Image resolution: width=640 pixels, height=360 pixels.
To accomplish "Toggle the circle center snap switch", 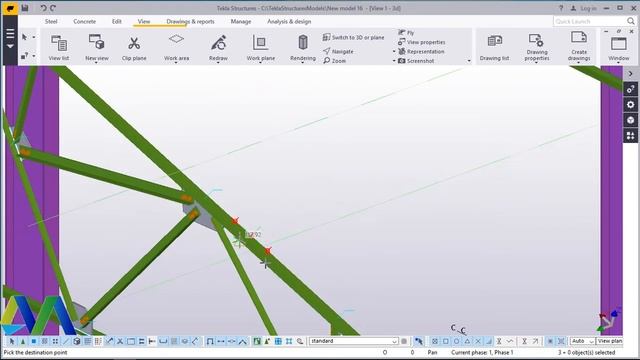I will tap(456, 341).
